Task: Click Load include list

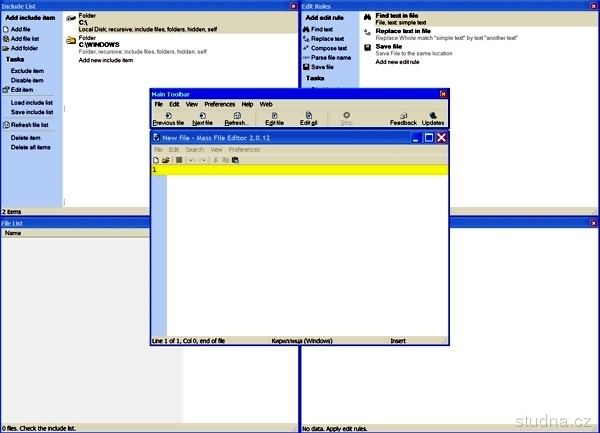Action: click(x=32, y=103)
